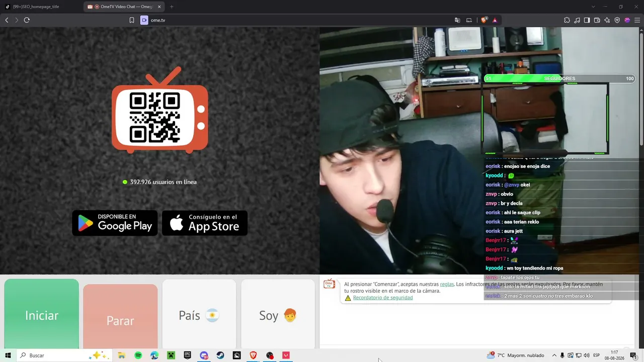
Task: Open the País country selector
Action: [199, 315]
